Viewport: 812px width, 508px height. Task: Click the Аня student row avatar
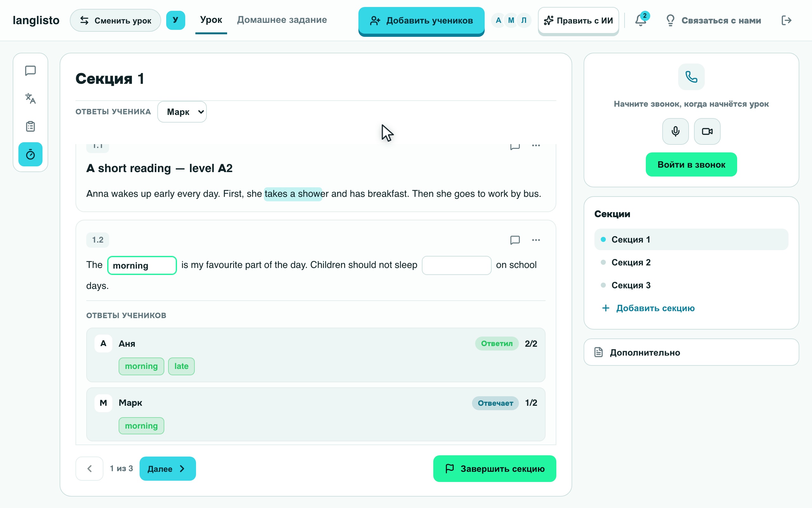pyautogui.click(x=103, y=343)
